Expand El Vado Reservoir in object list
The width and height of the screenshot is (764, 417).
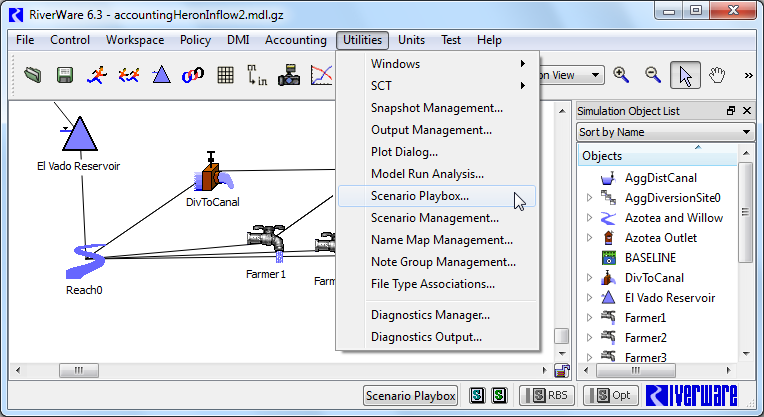(x=590, y=298)
